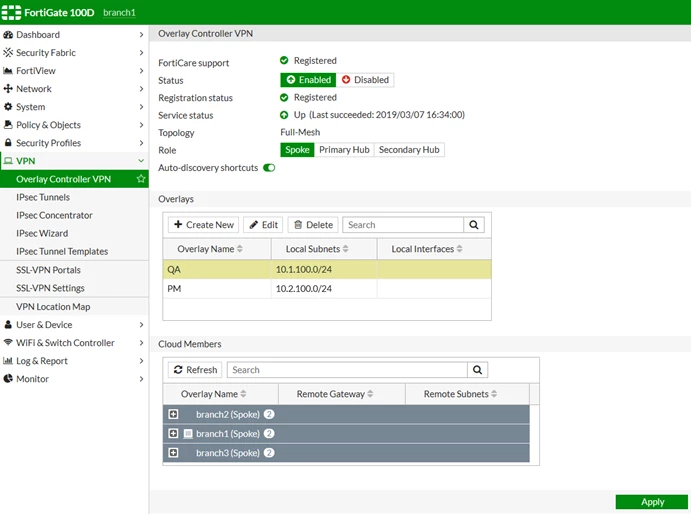Click the Overlays search magnifier icon

point(474,225)
